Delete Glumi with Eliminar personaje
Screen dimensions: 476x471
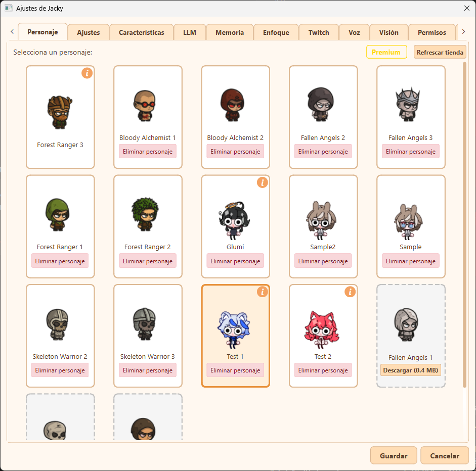(x=235, y=261)
